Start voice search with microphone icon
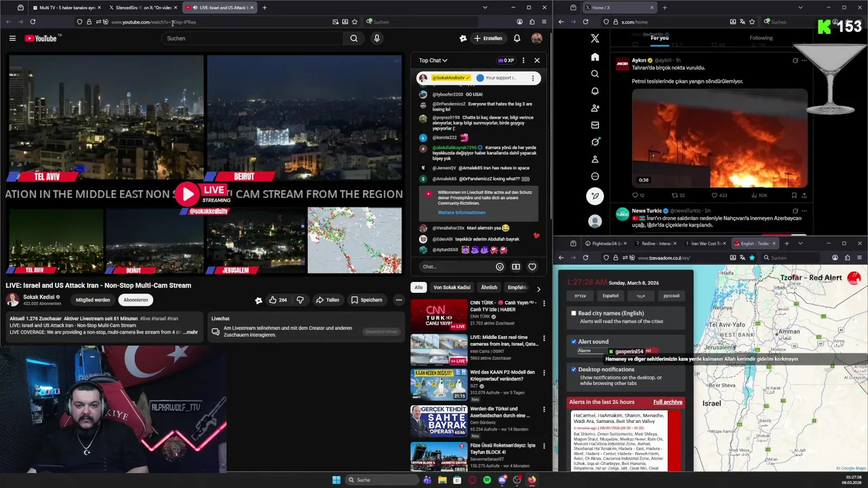Image resolution: width=868 pixels, height=488 pixels. point(377,39)
